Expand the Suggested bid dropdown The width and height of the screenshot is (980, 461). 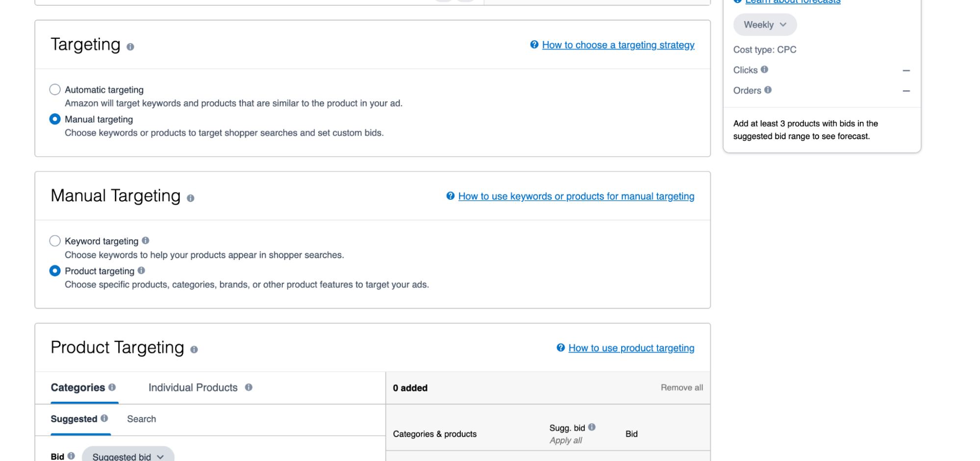(128, 454)
